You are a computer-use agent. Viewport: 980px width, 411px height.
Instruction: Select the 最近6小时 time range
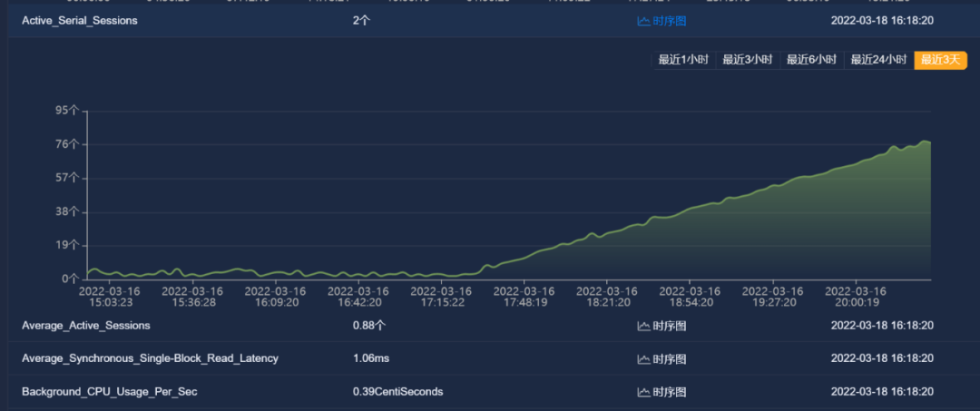pos(811,60)
